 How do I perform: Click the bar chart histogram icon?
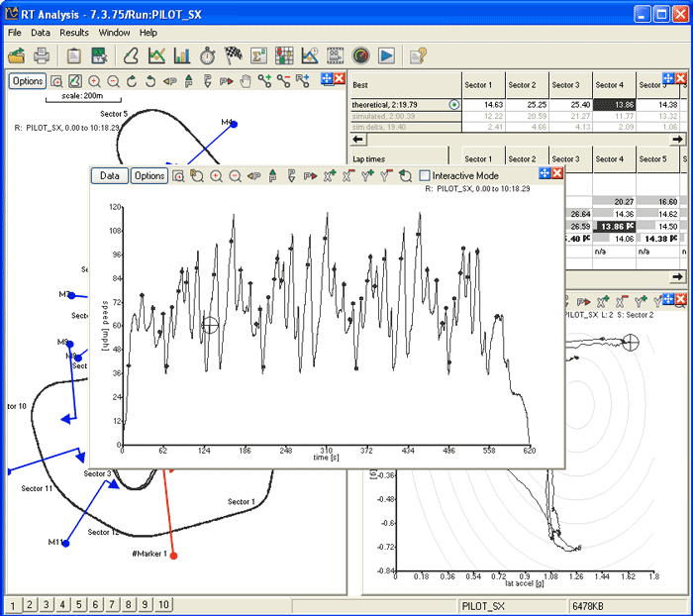coord(182,56)
